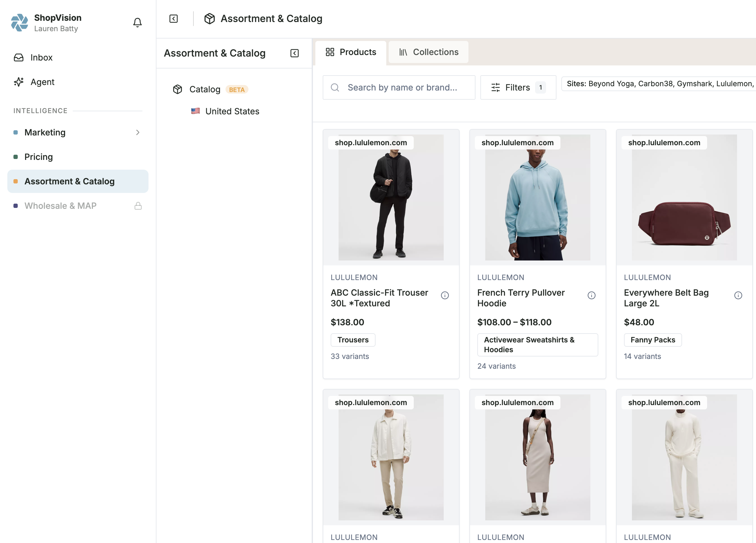Select the locked Wholesale & MAP item
Image resolution: width=756 pixels, height=543 pixels.
pos(78,206)
